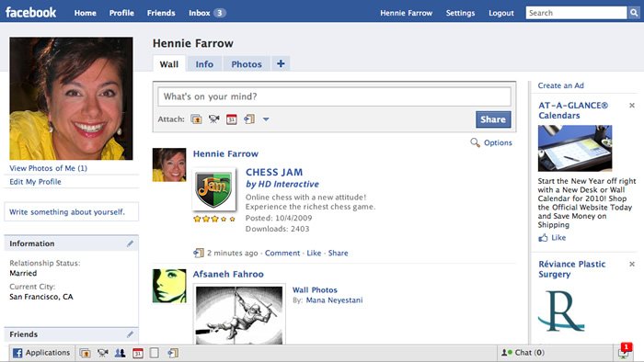Open the large profile photo

pos(71,98)
